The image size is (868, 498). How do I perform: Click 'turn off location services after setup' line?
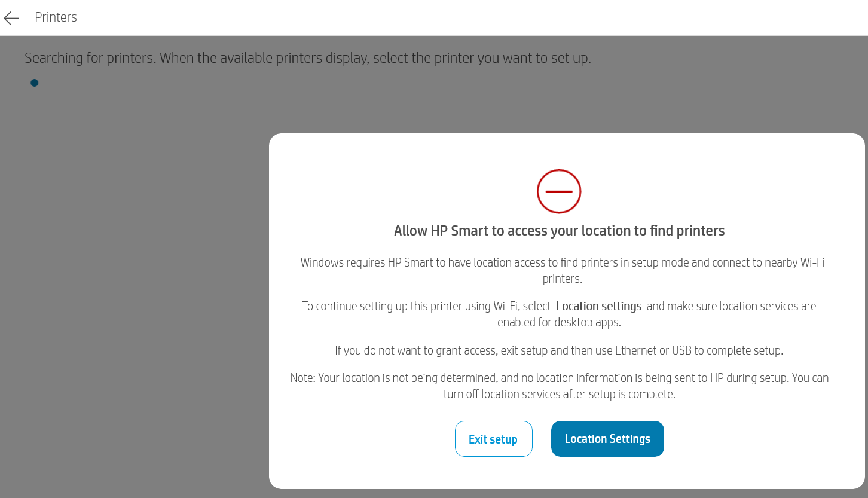[x=559, y=395]
